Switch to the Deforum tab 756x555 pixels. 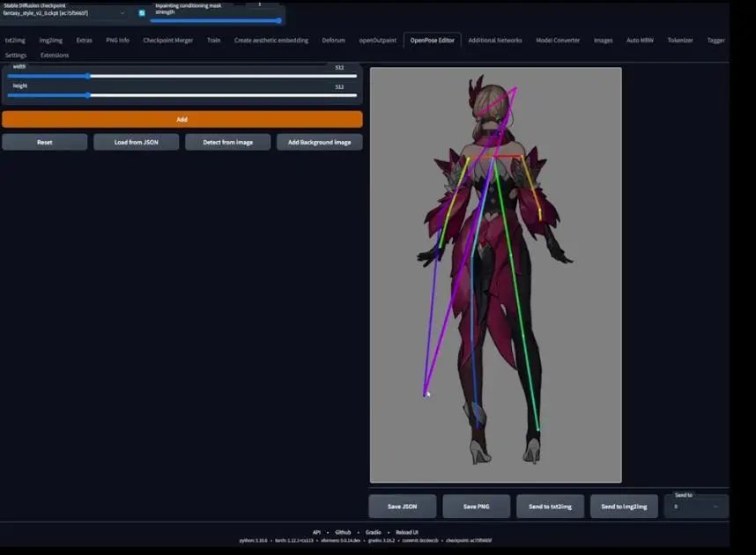click(334, 41)
